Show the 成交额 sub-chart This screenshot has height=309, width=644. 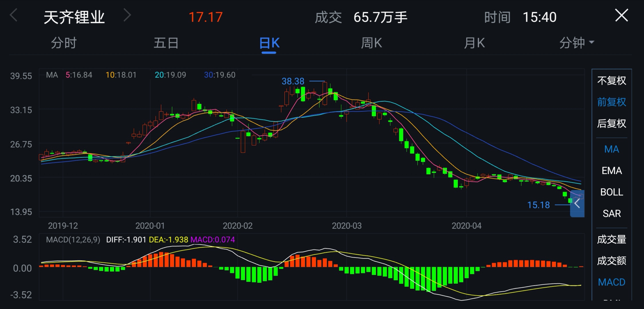click(x=612, y=261)
